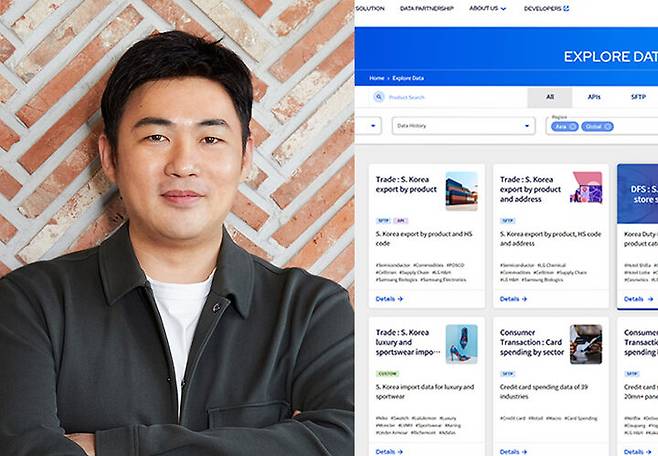Open Details for export by product and address
This screenshot has height=456, width=658.
point(513,299)
